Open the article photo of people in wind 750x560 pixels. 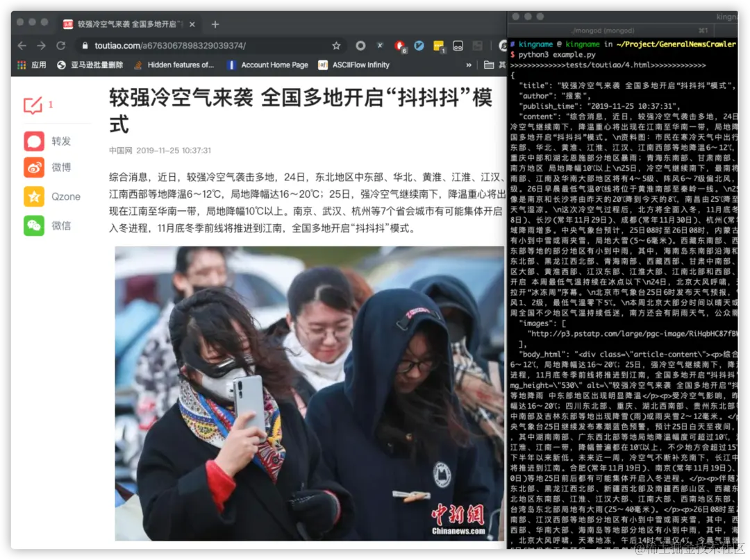[x=310, y=393]
